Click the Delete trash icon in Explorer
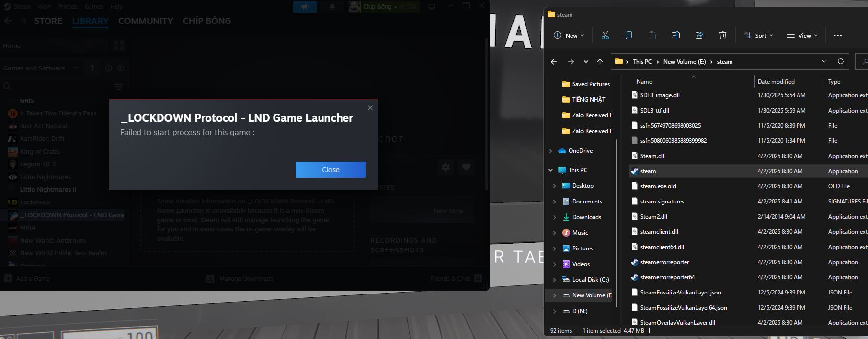This screenshot has width=868, height=339. (723, 35)
